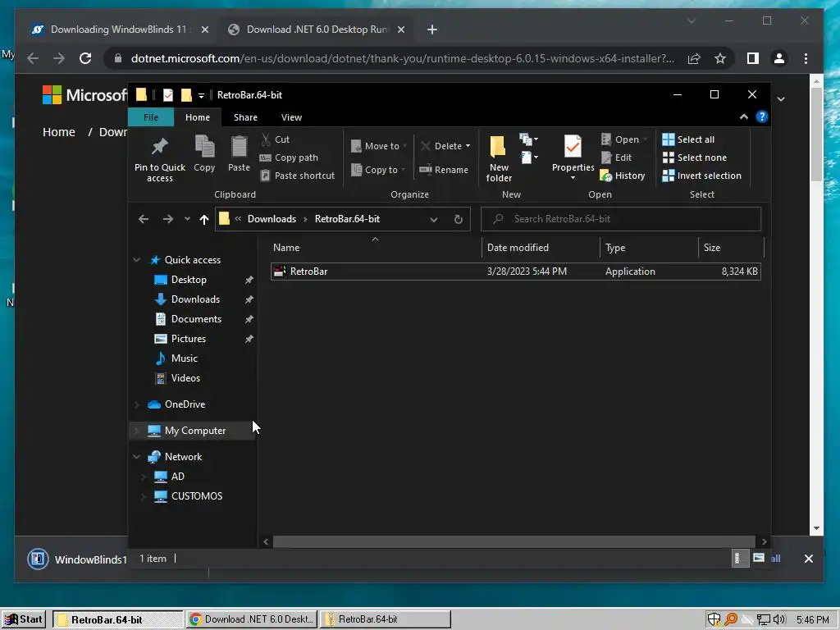The width and height of the screenshot is (840, 630).
Task: Switch to the details view icon
Action: coord(739,558)
